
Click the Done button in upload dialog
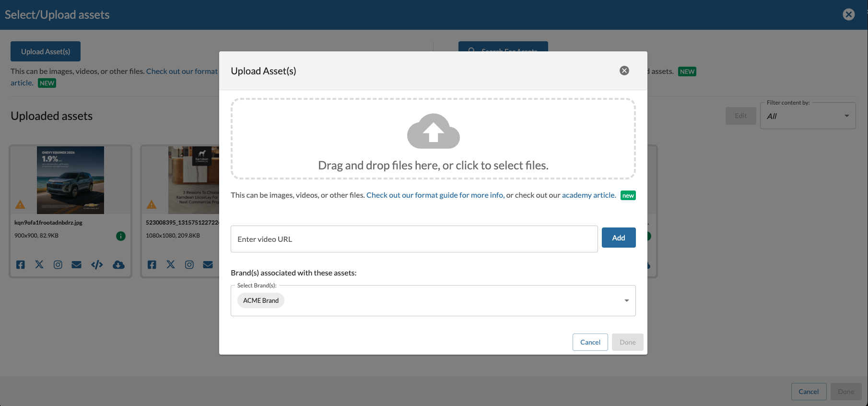click(628, 342)
